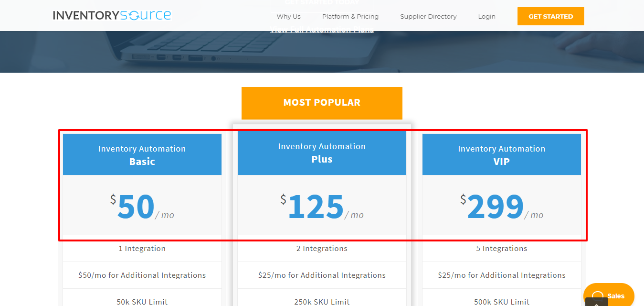644x306 pixels.
Task: Click the '5 Integrations' row
Action: 502,249
